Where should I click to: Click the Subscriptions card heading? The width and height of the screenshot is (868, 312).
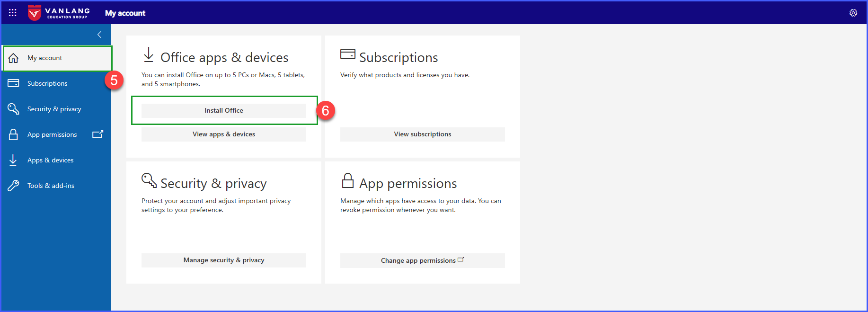tap(399, 58)
